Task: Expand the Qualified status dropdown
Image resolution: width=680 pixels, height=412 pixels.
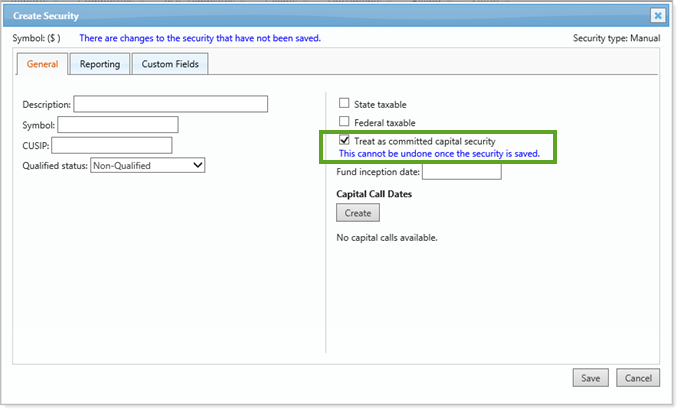Action: click(x=147, y=165)
